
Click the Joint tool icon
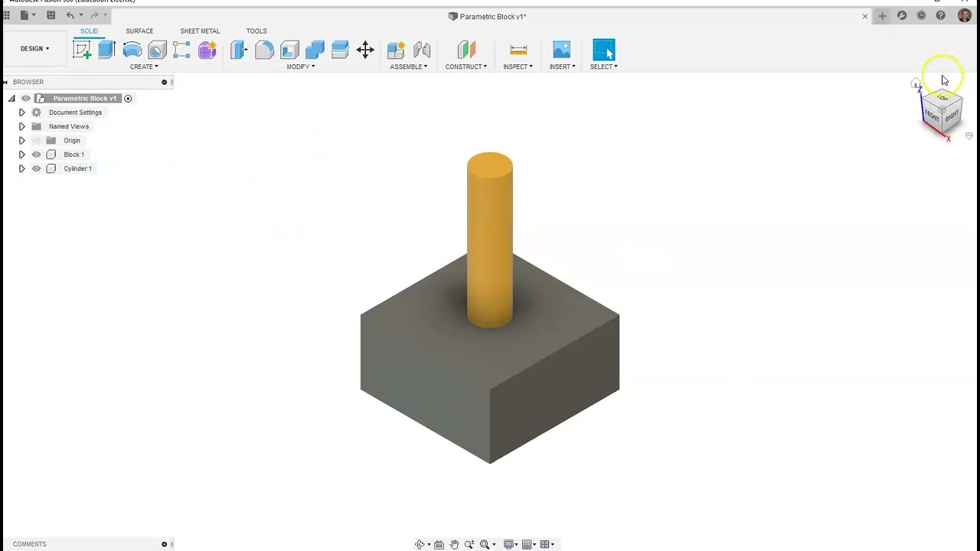422,51
